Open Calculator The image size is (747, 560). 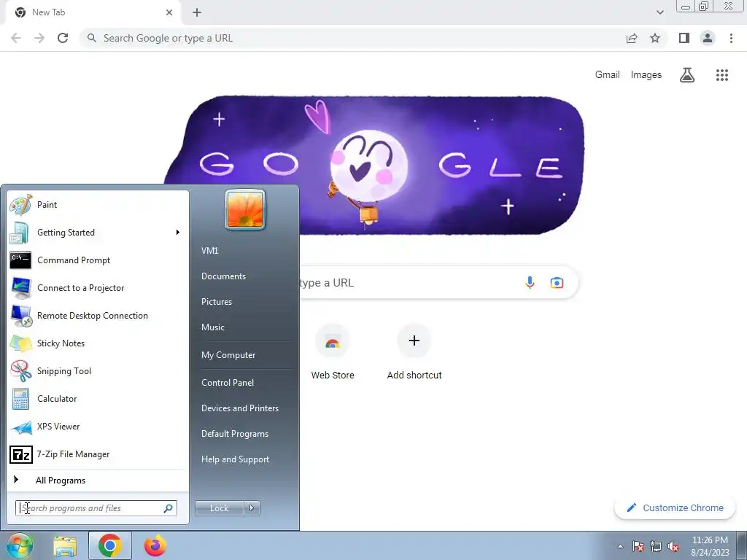pos(98,399)
